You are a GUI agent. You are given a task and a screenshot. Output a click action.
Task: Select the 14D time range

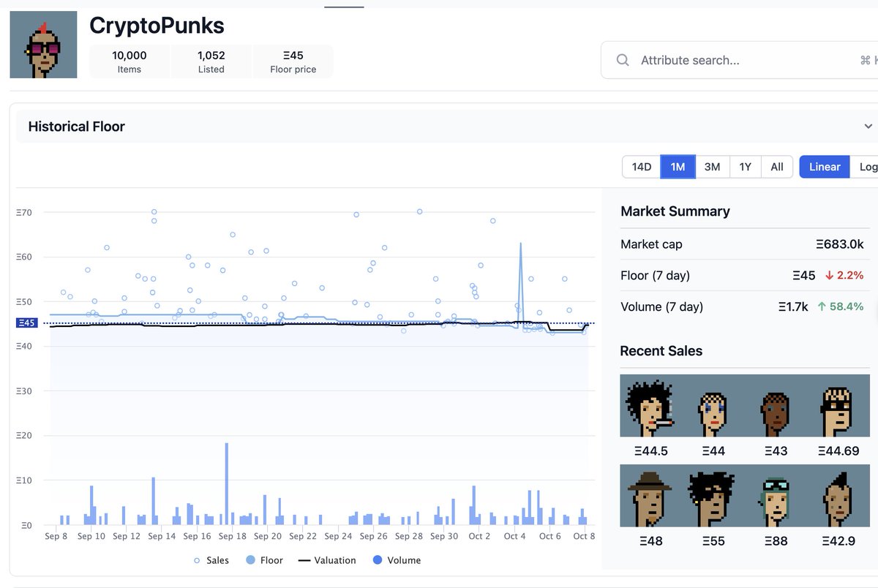tap(642, 167)
